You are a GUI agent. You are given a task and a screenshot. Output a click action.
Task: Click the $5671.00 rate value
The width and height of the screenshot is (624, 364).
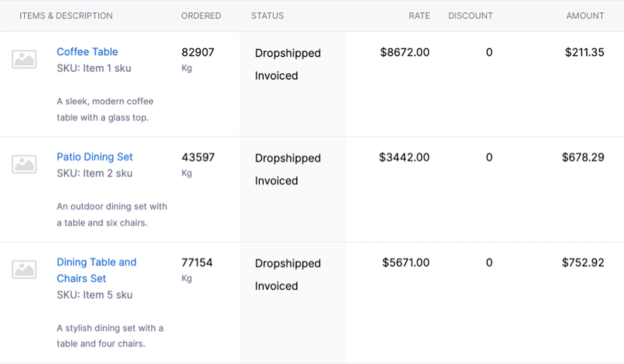click(406, 263)
